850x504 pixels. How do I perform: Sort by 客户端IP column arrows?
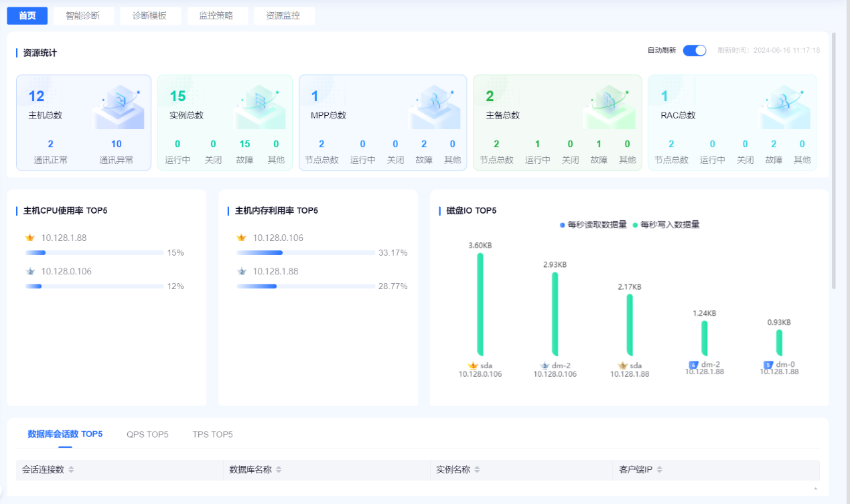660,470
